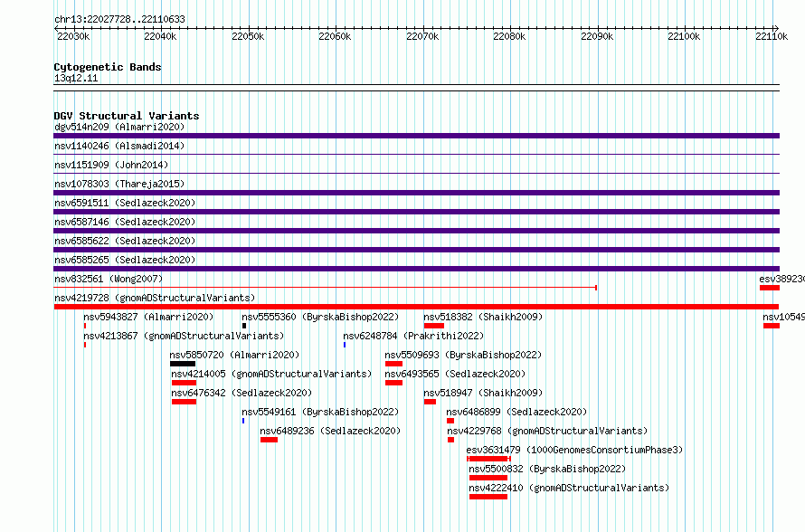Viewport: 805px width, 532px height.
Task: Open nsv1140246 (Alsmadi2014) variant
Action: (x=119, y=146)
